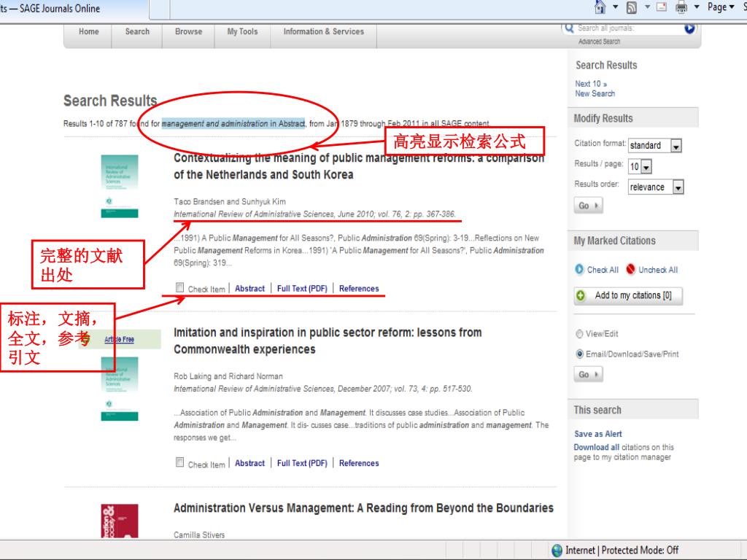Click the Article Free link
Image resolution: width=747 pixels, height=560 pixels.
tap(119, 340)
